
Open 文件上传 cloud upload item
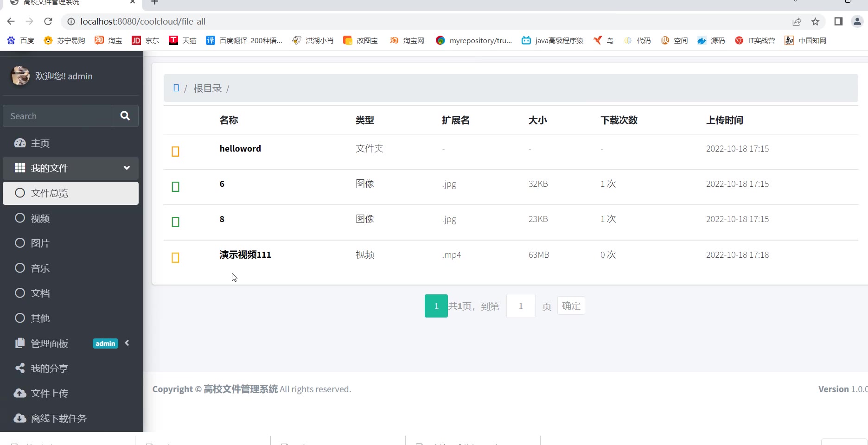(49, 394)
